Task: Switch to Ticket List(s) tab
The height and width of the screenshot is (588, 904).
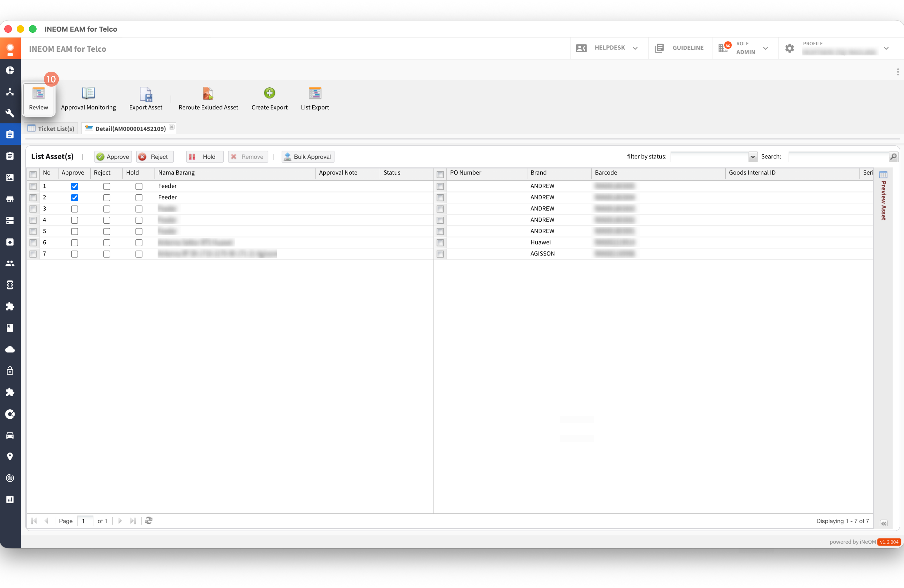Action: (x=51, y=128)
